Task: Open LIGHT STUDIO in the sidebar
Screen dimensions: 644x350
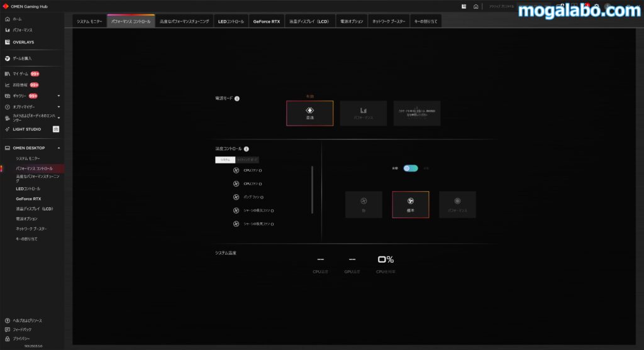Action: coord(26,129)
